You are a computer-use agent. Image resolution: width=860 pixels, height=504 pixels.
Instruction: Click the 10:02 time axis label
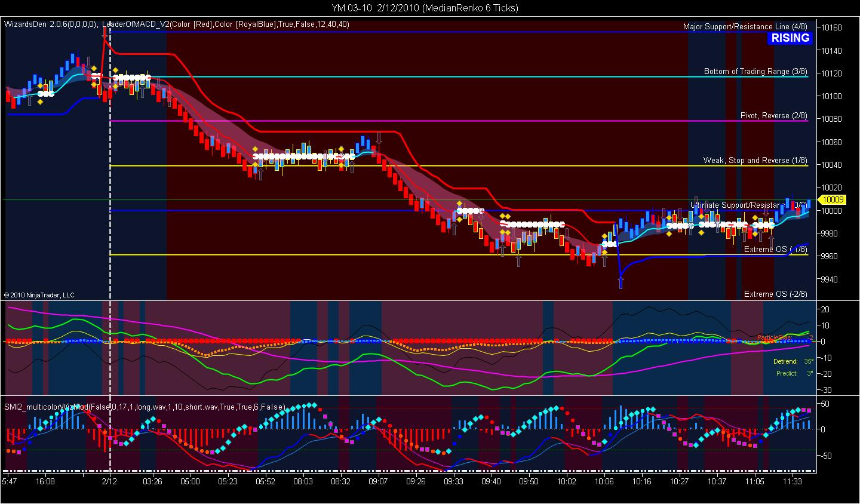point(566,481)
